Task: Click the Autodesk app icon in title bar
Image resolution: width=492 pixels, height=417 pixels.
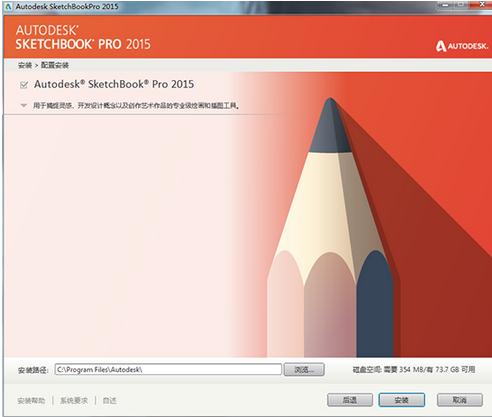Action: (9, 6)
